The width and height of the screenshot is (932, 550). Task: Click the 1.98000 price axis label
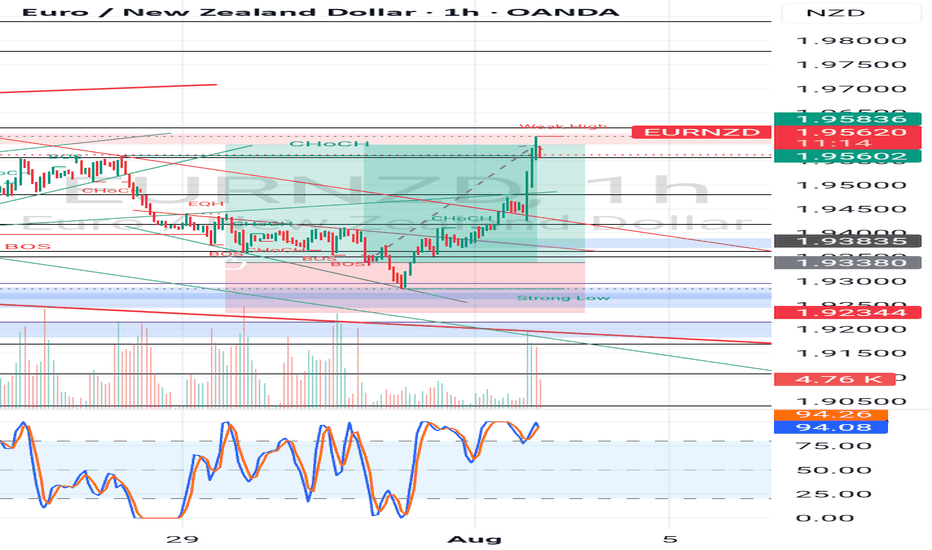tap(851, 41)
